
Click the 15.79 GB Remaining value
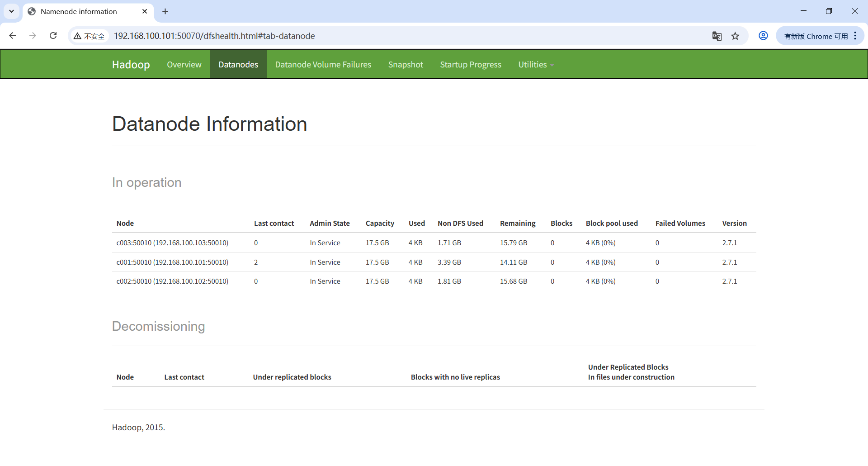[514, 243]
